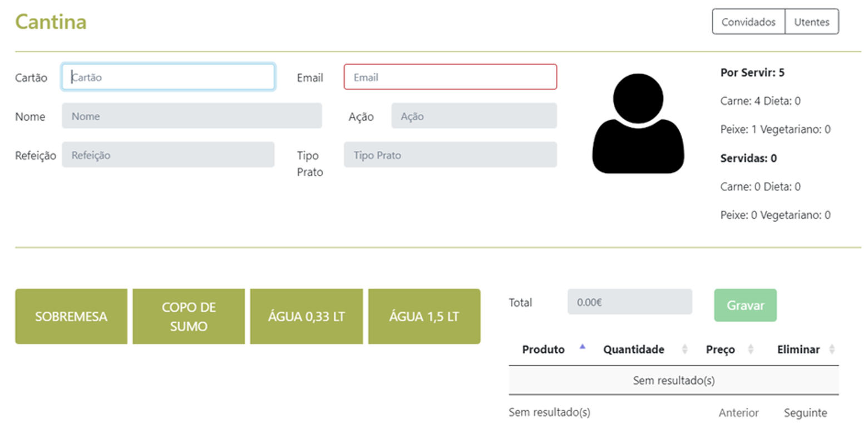Add a SOBREMESA to the order
The height and width of the screenshot is (433, 868).
coord(71,316)
